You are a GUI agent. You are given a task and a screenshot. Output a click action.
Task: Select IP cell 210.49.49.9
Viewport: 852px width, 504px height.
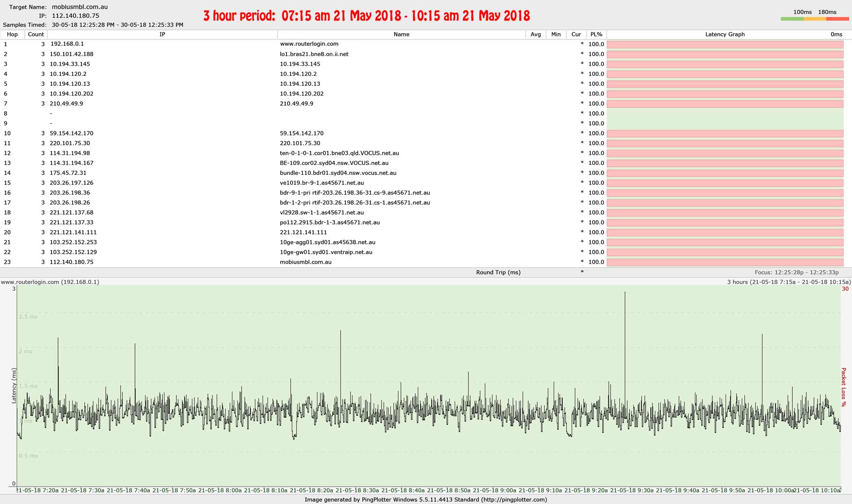66,103
